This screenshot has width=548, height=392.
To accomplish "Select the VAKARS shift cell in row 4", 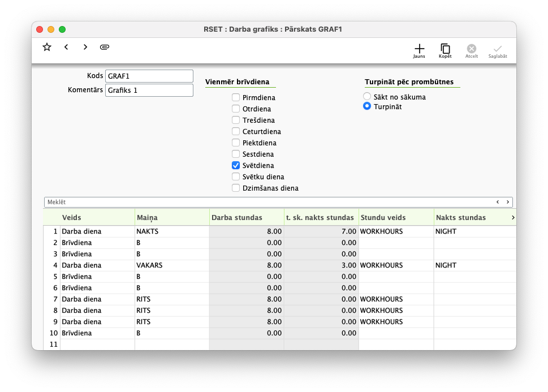I will 172,265.
